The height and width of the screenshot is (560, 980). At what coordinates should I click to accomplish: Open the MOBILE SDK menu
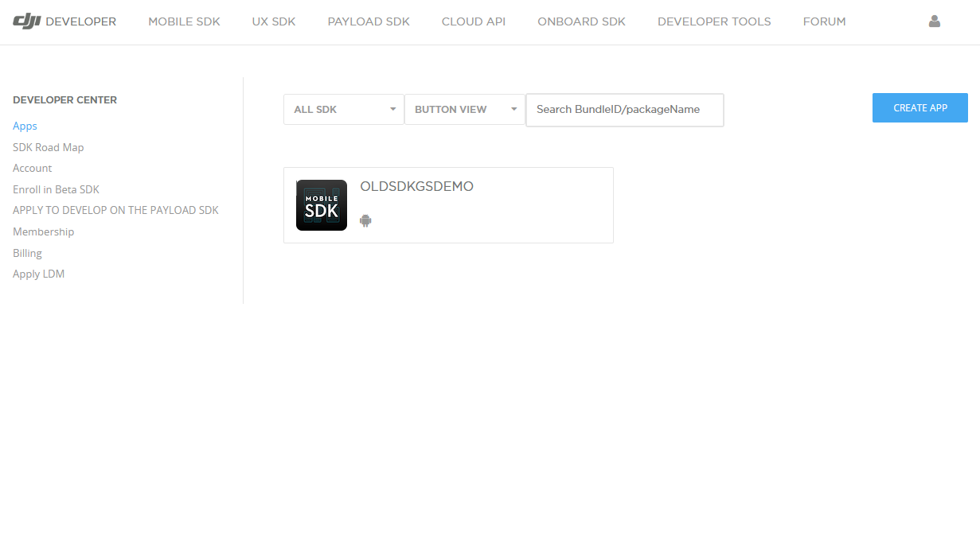point(184,21)
